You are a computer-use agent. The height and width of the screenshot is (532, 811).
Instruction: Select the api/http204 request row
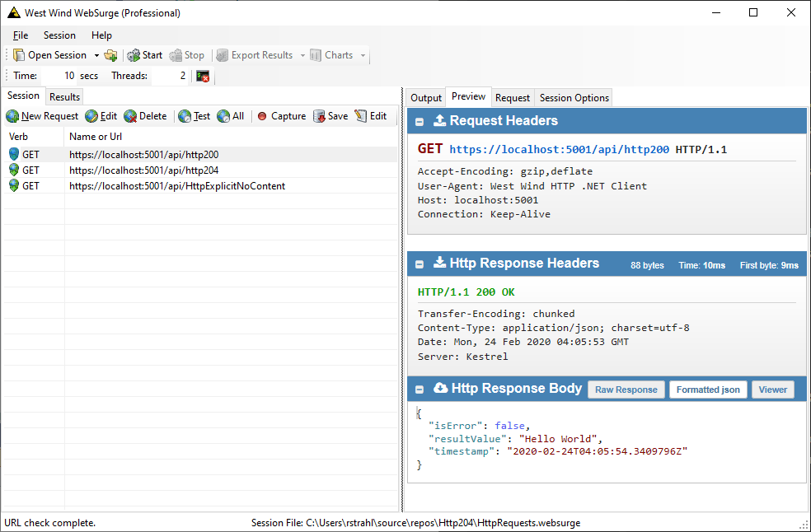click(x=200, y=170)
